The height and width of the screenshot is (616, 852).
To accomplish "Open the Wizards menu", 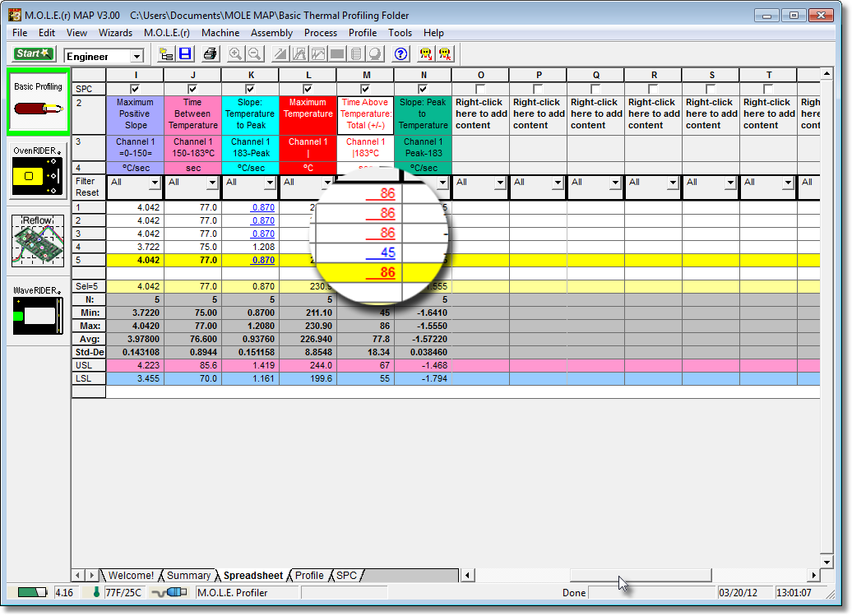I will pyautogui.click(x=115, y=33).
